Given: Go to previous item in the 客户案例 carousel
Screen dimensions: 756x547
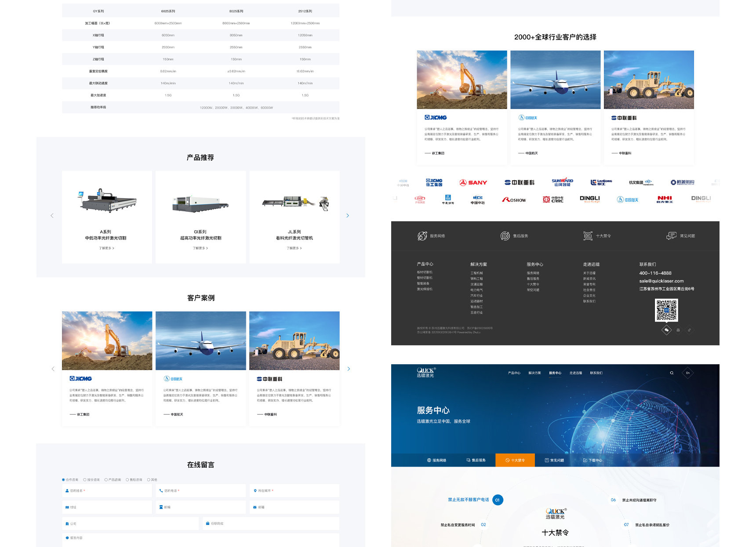Looking at the screenshot, I should [53, 369].
